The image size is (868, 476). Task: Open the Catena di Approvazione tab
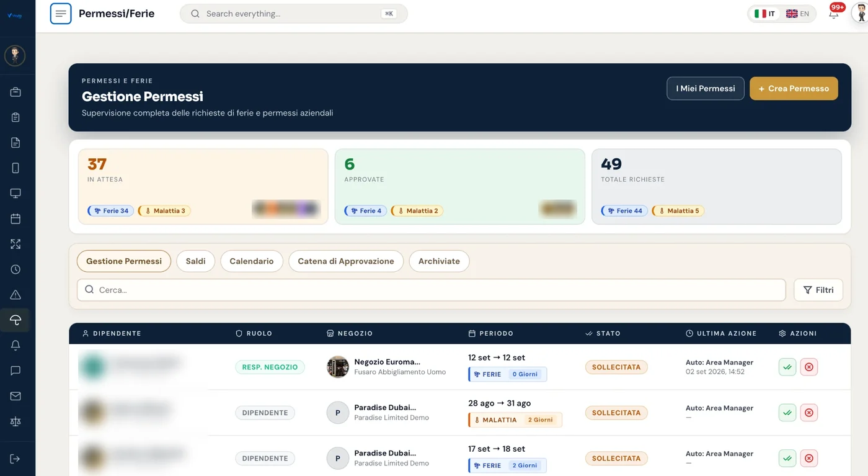click(x=346, y=261)
